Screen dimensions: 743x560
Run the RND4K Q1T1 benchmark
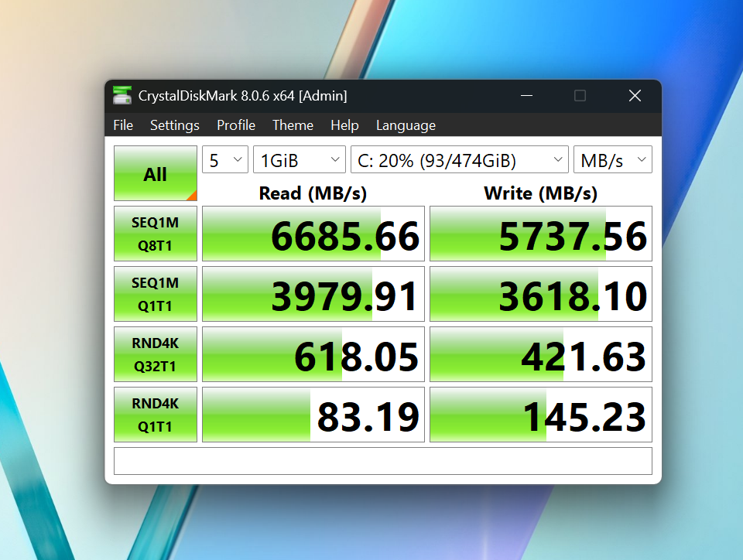click(156, 415)
